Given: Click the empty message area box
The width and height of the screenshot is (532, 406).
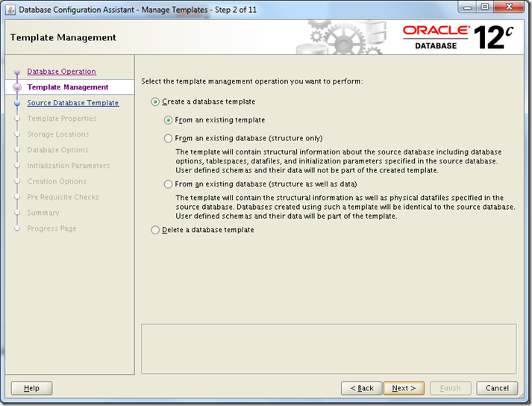Looking at the screenshot, I should point(329,349).
